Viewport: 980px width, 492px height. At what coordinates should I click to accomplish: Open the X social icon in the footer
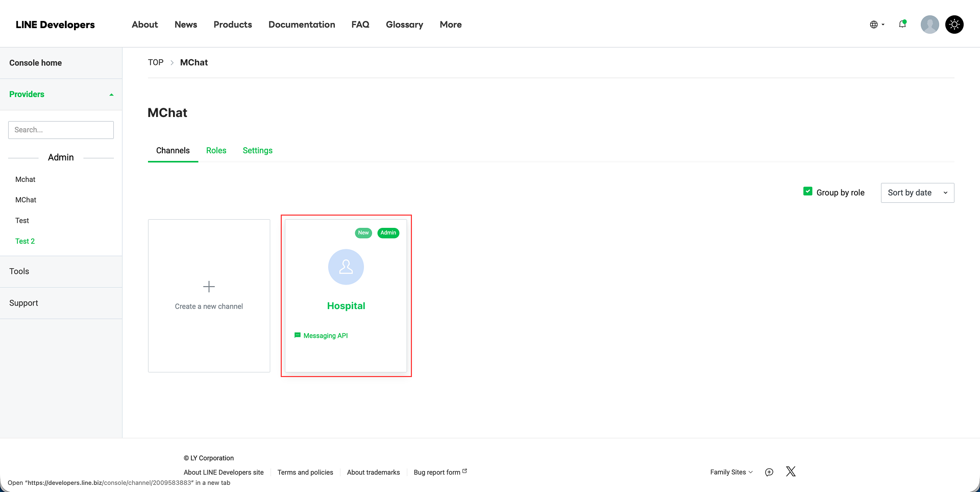pyautogui.click(x=791, y=472)
